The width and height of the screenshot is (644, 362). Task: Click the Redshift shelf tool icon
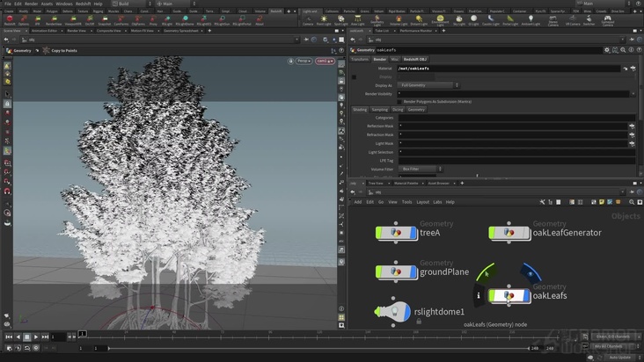[x=10, y=20]
